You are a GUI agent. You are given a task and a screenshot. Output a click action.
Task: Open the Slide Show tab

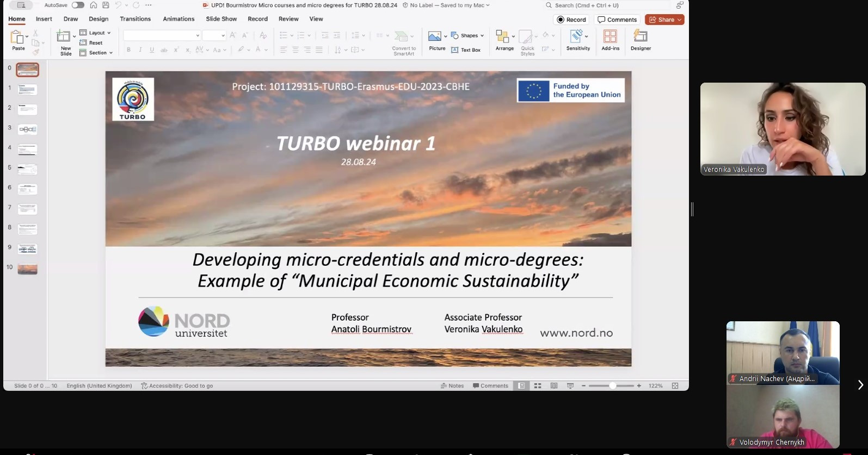coord(221,19)
